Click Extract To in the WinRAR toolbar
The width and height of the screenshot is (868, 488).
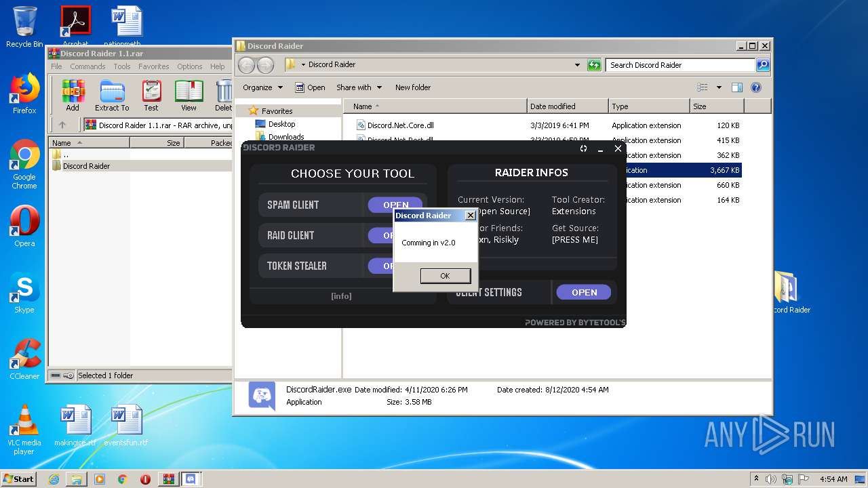[112, 96]
